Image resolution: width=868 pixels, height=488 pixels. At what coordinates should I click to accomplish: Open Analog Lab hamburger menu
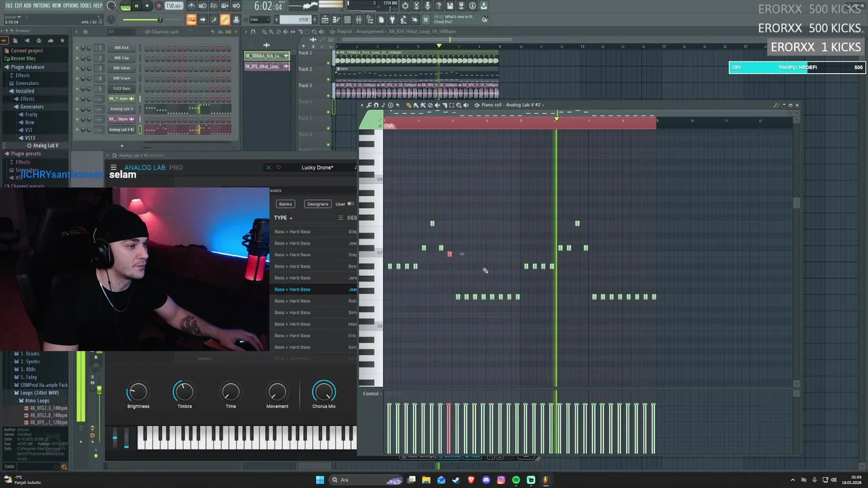[113, 167]
